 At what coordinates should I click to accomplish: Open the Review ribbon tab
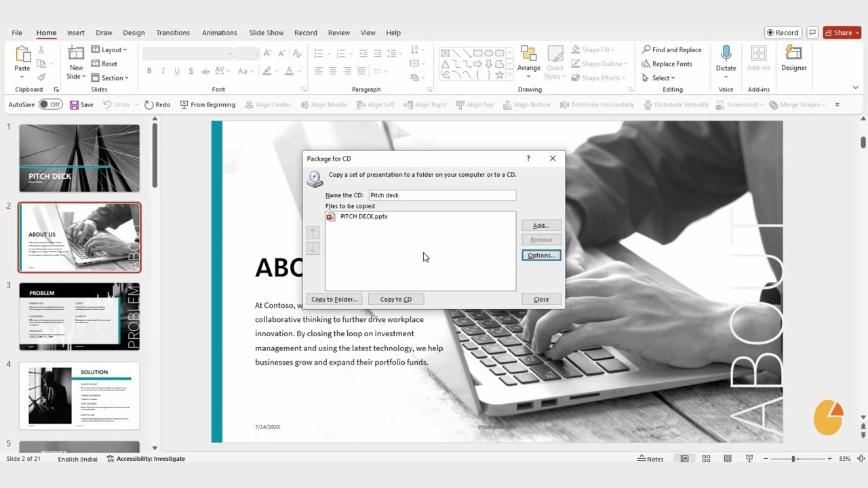339,33
